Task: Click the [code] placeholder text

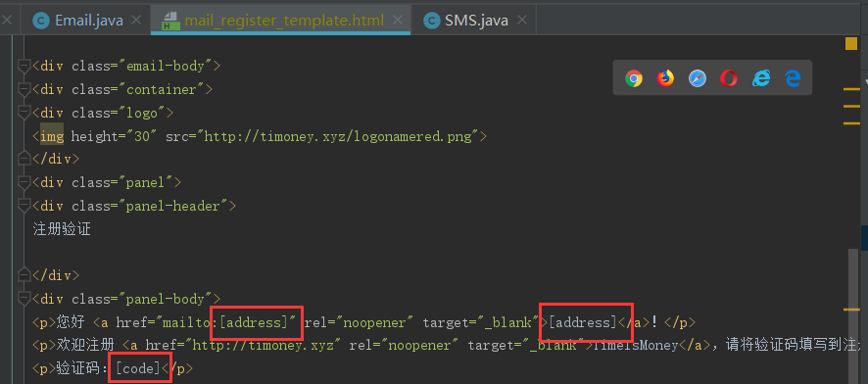Action: pos(138,368)
